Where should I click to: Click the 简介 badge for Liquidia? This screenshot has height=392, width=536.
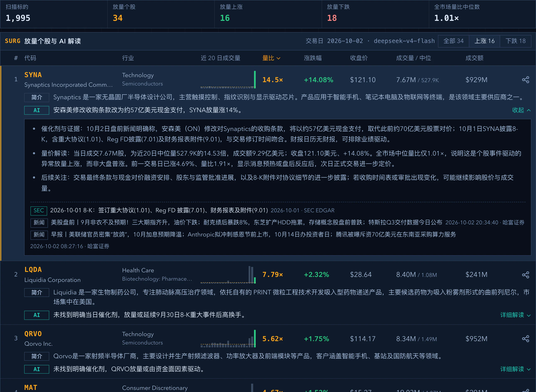pos(37,292)
